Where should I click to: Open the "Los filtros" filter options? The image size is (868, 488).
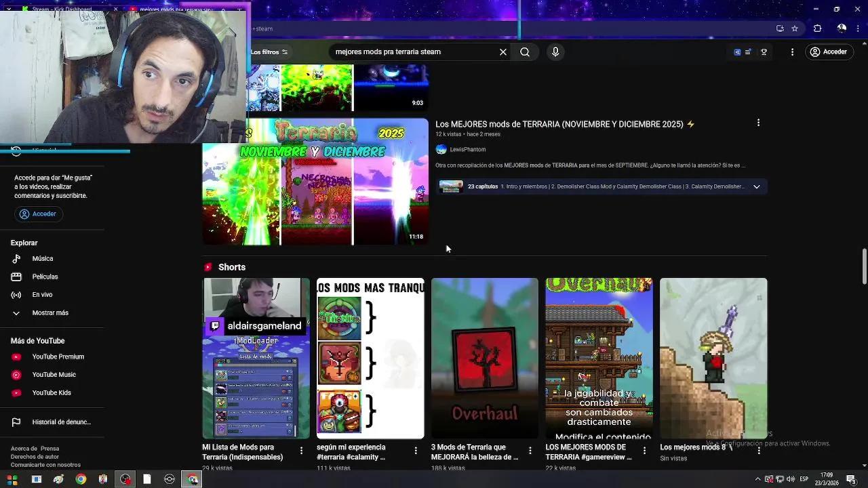(x=269, y=52)
